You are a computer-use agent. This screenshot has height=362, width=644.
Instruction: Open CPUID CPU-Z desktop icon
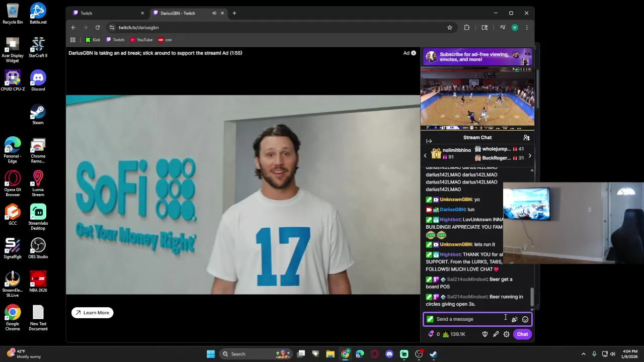tap(13, 80)
